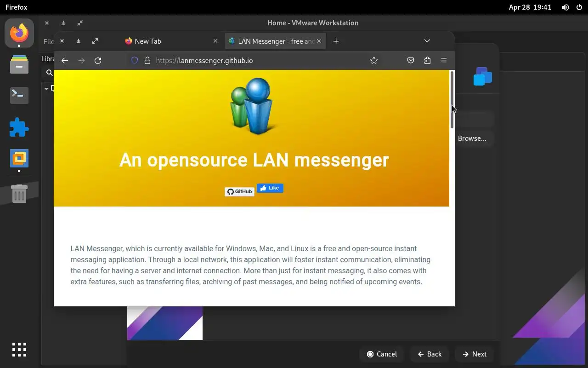
Task: Click Browse... in the VMware wizard
Action: pos(472,138)
